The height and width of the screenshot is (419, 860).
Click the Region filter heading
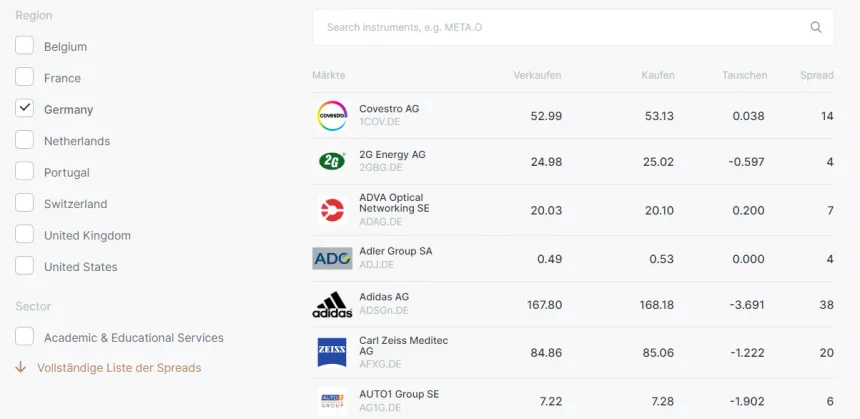click(x=34, y=15)
